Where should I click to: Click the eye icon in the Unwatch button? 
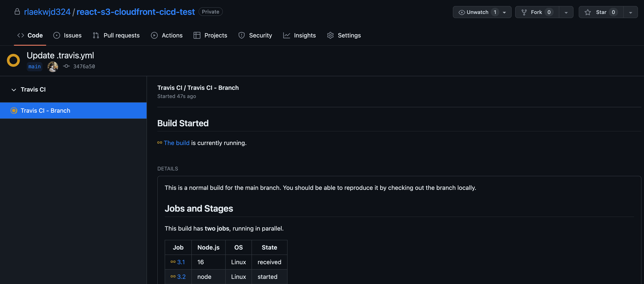[461, 12]
